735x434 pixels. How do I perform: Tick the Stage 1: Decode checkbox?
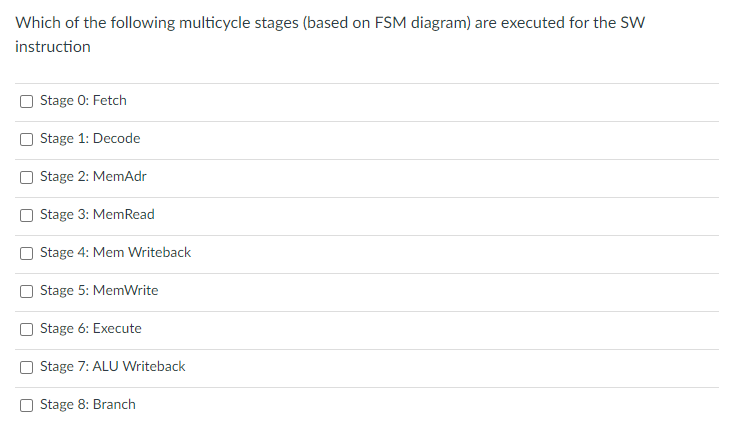26,139
